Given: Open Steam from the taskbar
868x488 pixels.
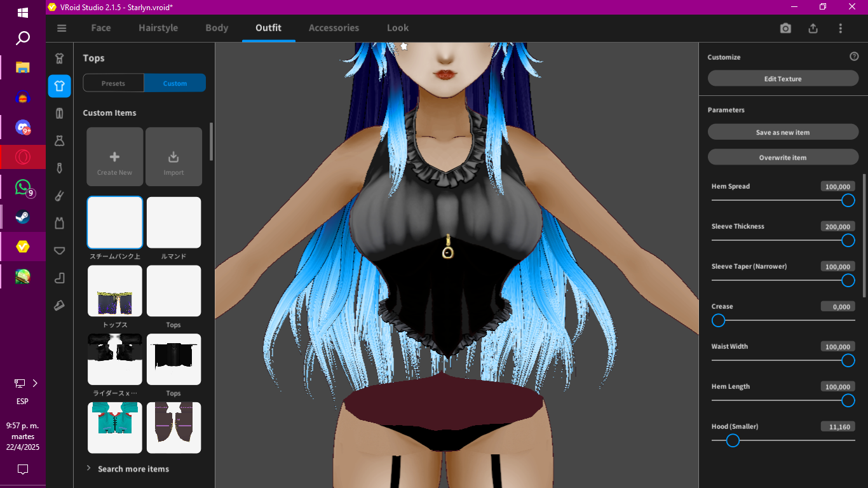Looking at the screenshot, I should 23,217.
